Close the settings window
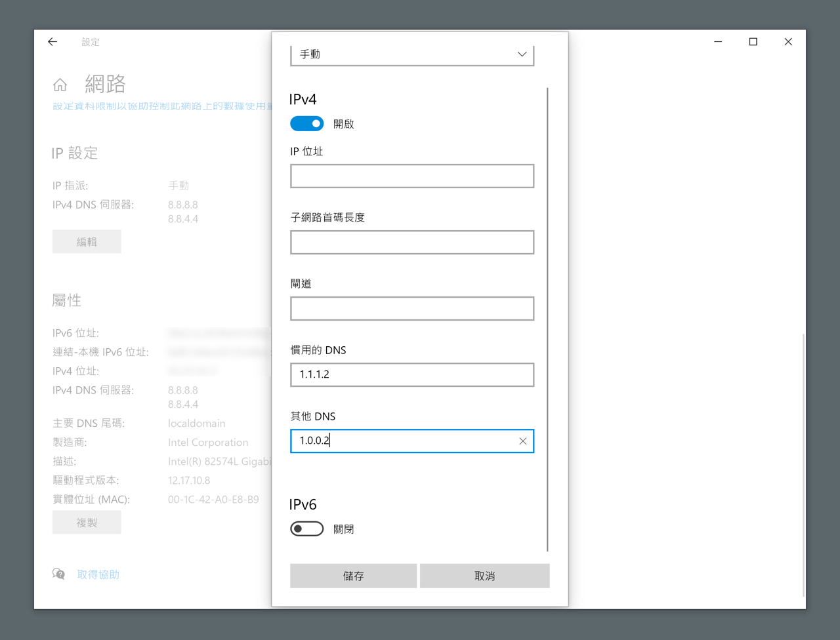Screen dimensions: 840x640 (x=788, y=42)
